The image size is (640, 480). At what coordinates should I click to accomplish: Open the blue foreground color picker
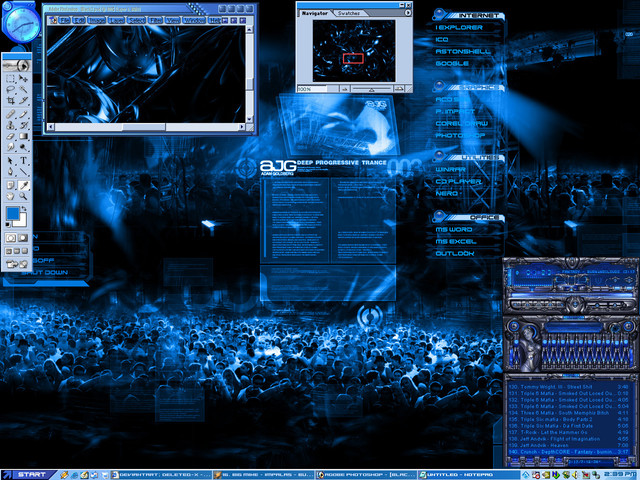pyautogui.click(x=12, y=213)
